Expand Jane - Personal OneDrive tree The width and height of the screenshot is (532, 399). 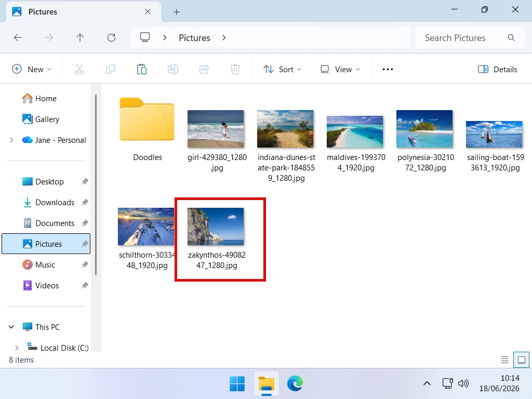pos(11,140)
